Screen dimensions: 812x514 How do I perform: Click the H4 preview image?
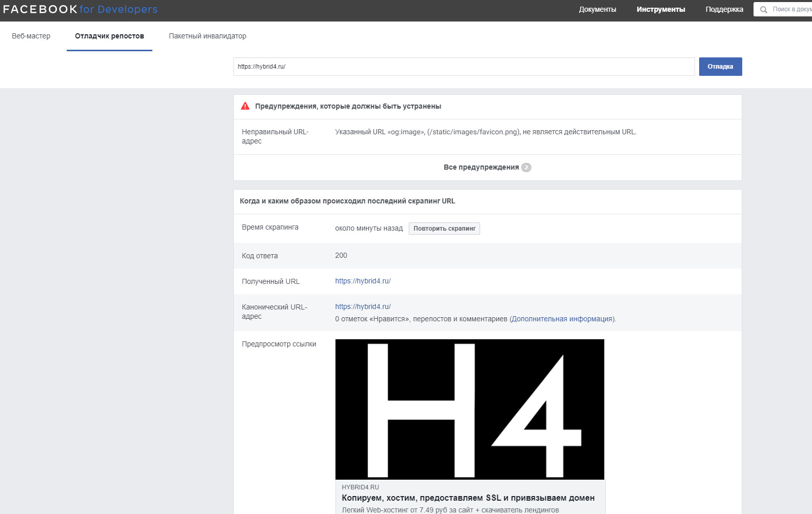[x=469, y=409]
